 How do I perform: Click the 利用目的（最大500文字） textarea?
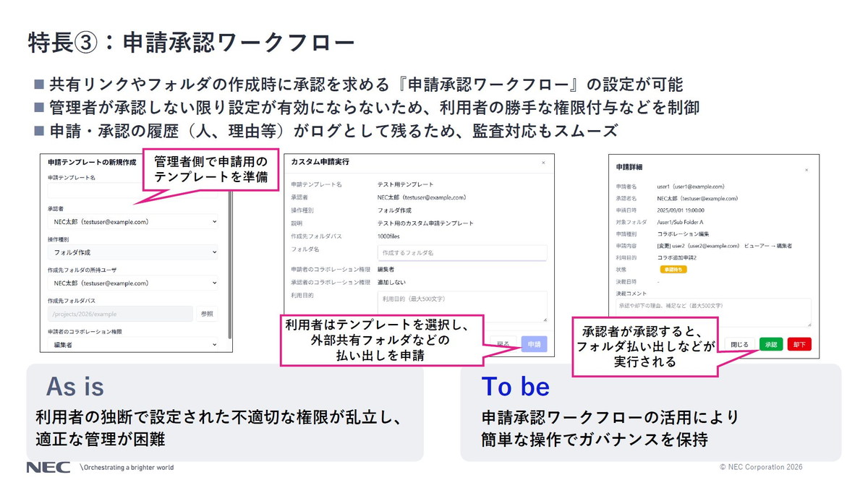tap(462, 307)
